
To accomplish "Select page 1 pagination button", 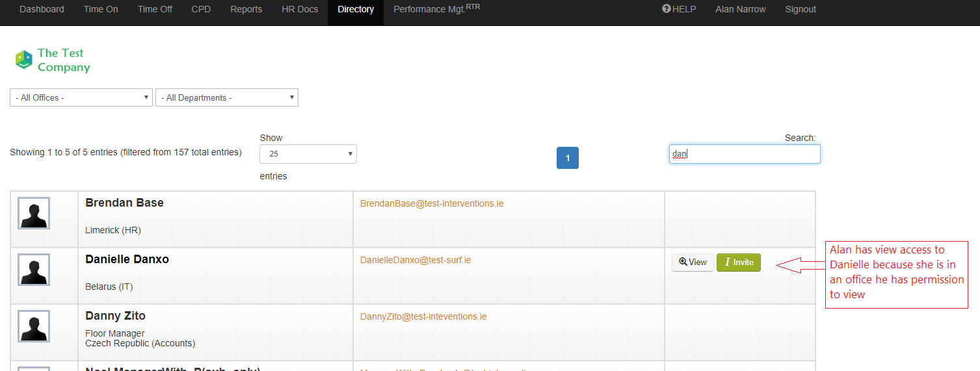I will pyautogui.click(x=567, y=158).
